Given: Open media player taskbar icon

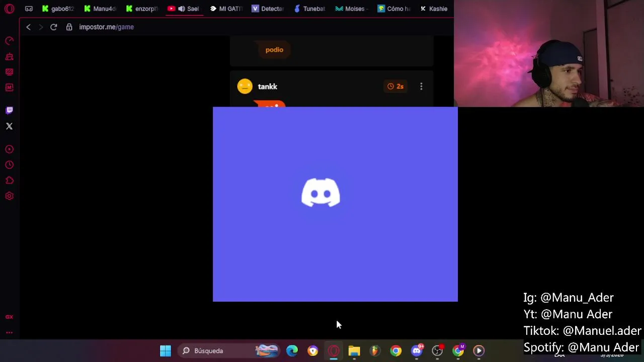Looking at the screenshot, I should (479, 350).
